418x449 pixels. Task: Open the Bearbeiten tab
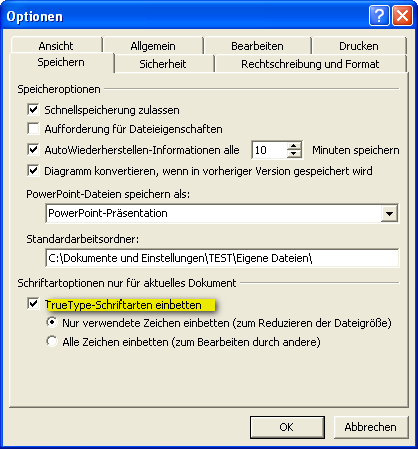[257, 46]
